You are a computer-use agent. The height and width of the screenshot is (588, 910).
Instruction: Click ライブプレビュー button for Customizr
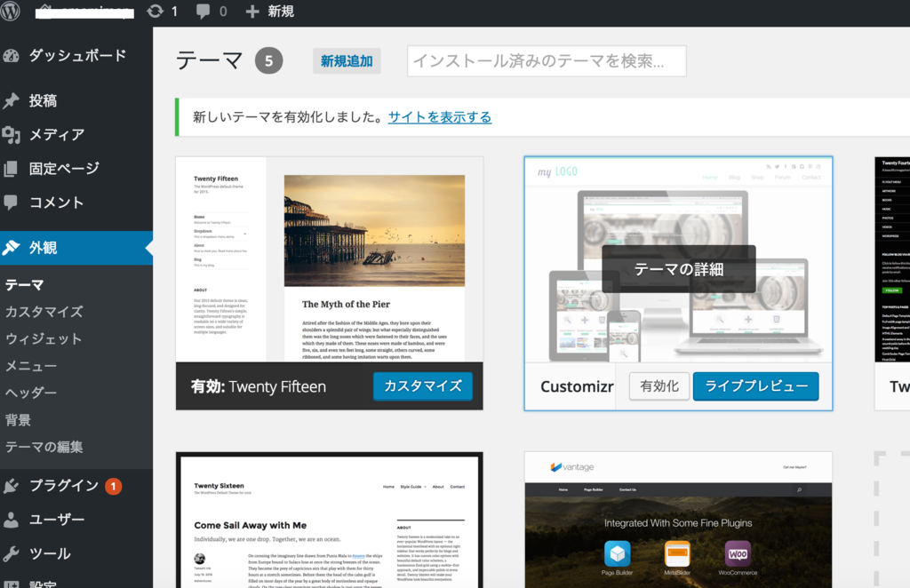click(756, 386)
